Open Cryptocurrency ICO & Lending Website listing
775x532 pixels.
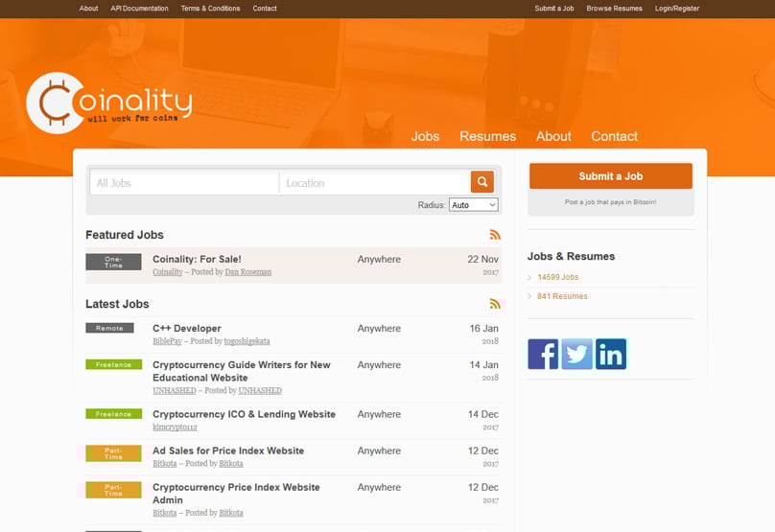pos(245,414)
